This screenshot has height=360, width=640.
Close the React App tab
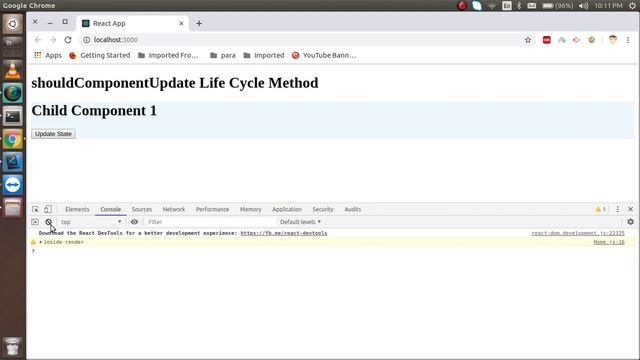(181, 24)
